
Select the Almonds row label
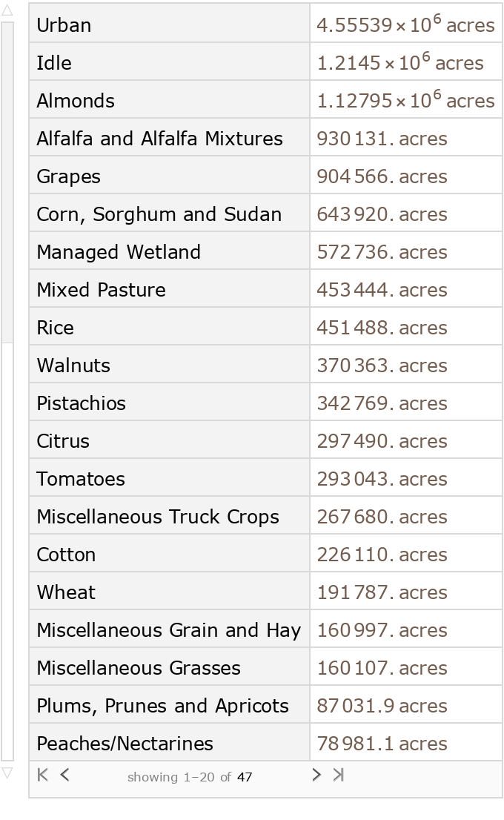click(76, 101)
